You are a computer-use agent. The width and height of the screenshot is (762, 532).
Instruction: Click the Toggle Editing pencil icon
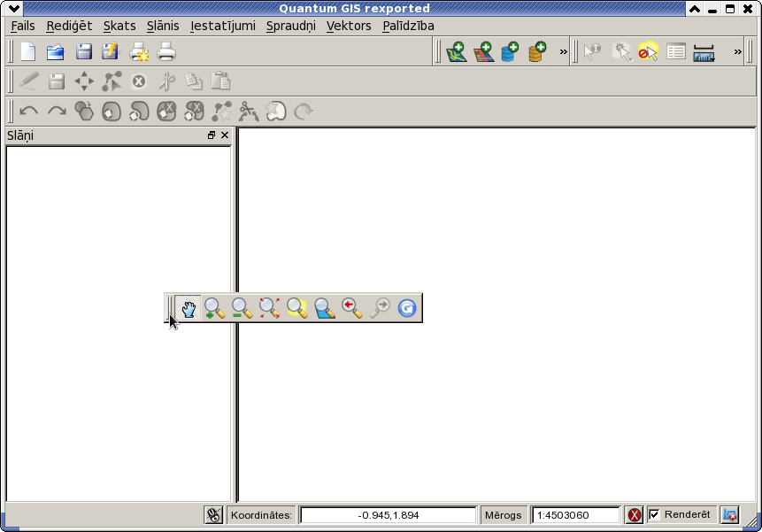28,81
